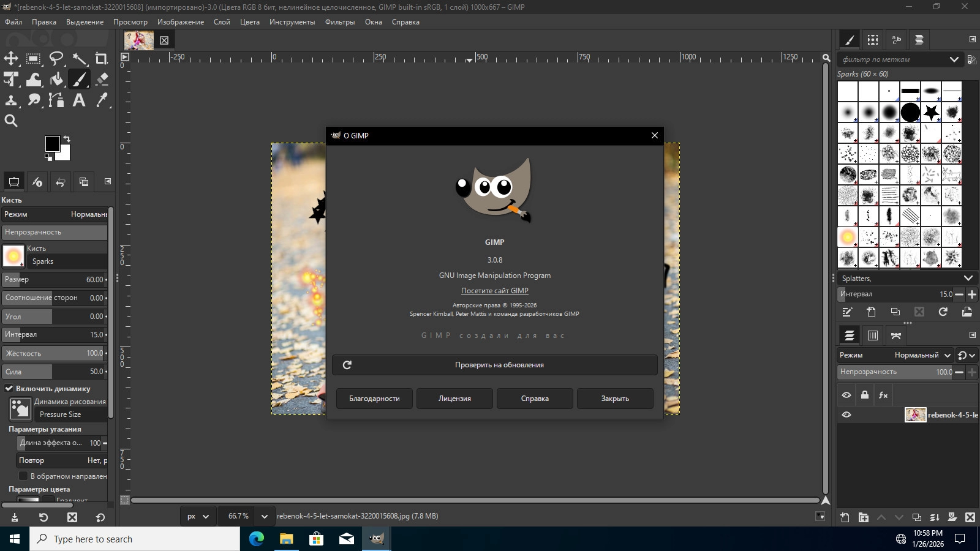Select the Eraser tool
This screenshot has width=980, height=551.
click(102, 80)
